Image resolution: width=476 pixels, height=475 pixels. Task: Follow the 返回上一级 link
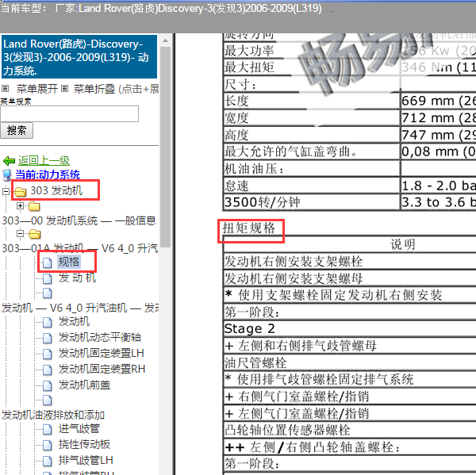(x=44, y=160)
